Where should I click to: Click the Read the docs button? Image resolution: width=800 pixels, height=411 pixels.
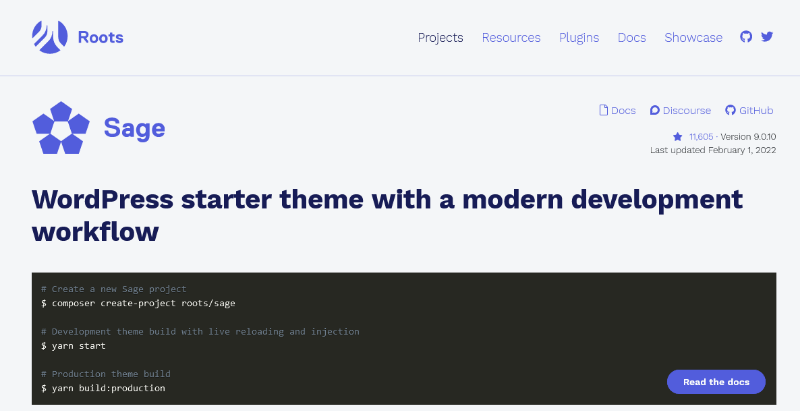click(x=716, y=382)
